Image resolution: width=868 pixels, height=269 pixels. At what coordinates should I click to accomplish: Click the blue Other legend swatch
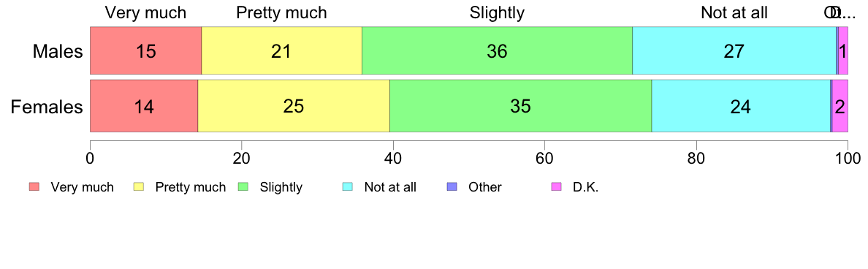452,187
